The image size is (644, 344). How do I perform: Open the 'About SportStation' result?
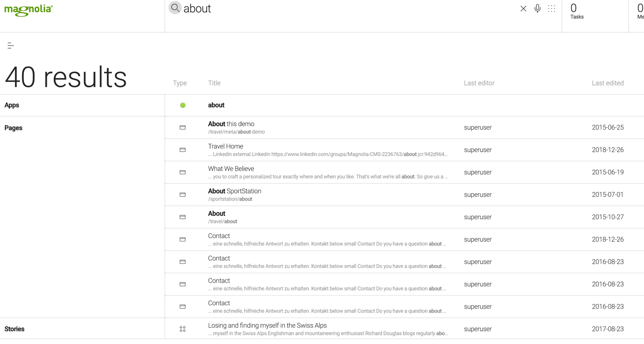tap(235, 191)
